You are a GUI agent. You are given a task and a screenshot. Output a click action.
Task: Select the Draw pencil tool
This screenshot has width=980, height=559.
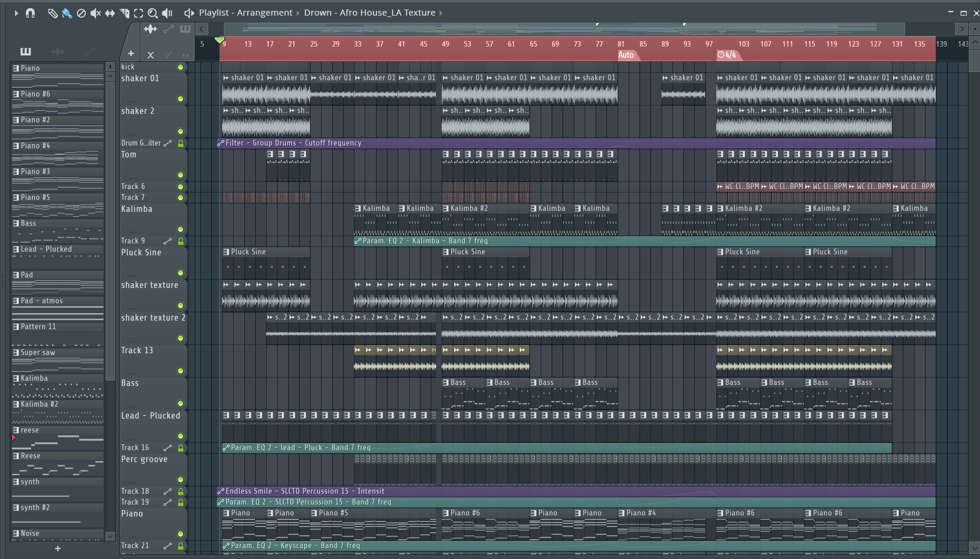(x=52, y=13)
